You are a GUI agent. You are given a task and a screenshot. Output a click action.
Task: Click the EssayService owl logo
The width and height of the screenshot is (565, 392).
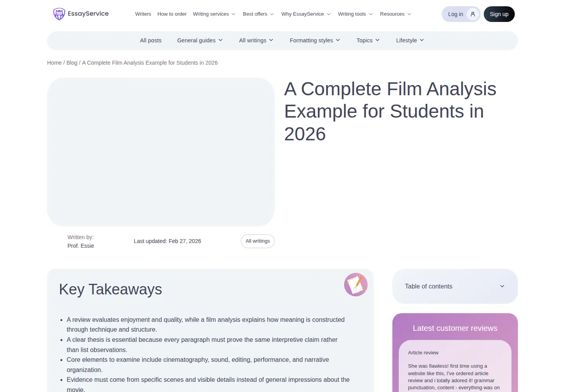pos(81,14)
